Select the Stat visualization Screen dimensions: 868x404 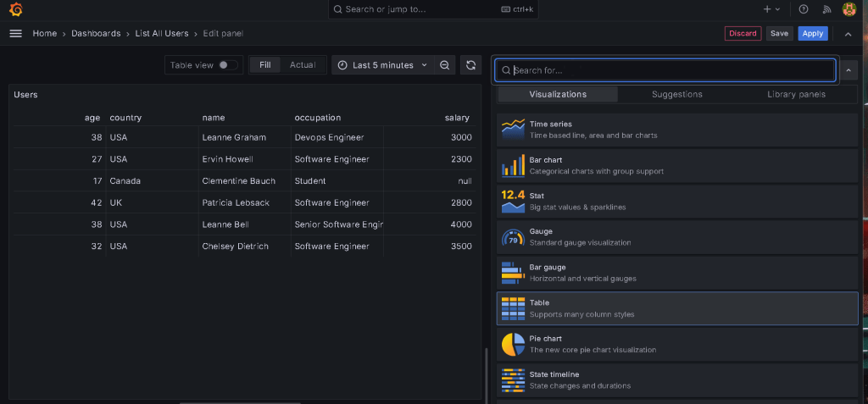click(677, 202)
